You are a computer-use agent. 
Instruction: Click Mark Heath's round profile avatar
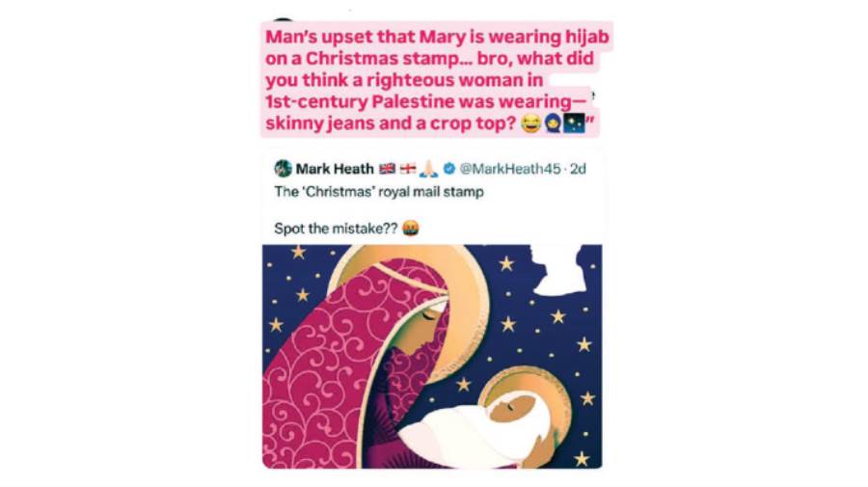(x=283, y=168)
